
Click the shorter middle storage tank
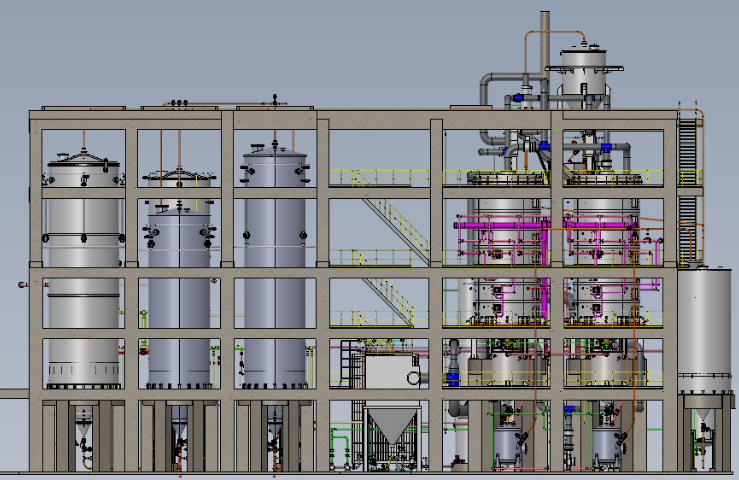[180, 300]
